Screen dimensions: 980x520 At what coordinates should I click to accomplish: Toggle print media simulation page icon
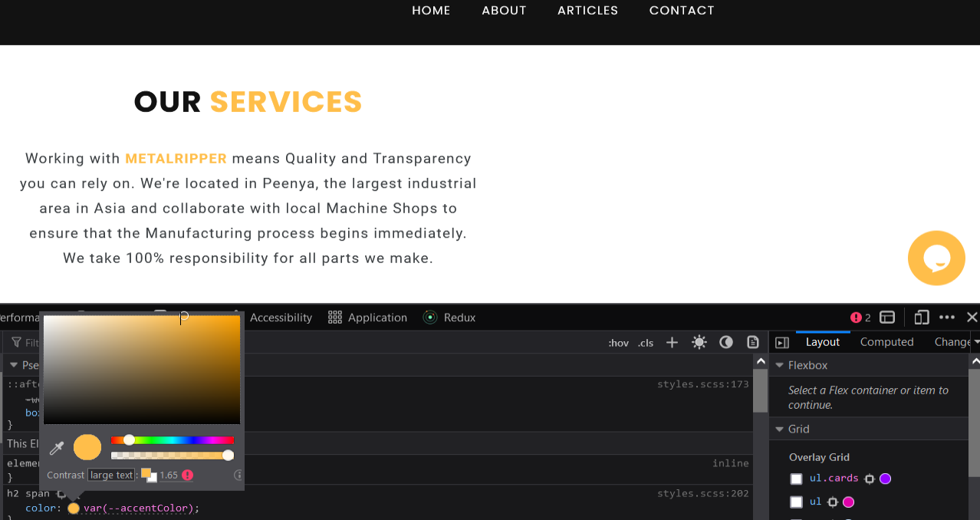pyautogui.click(x=753, y=342)
